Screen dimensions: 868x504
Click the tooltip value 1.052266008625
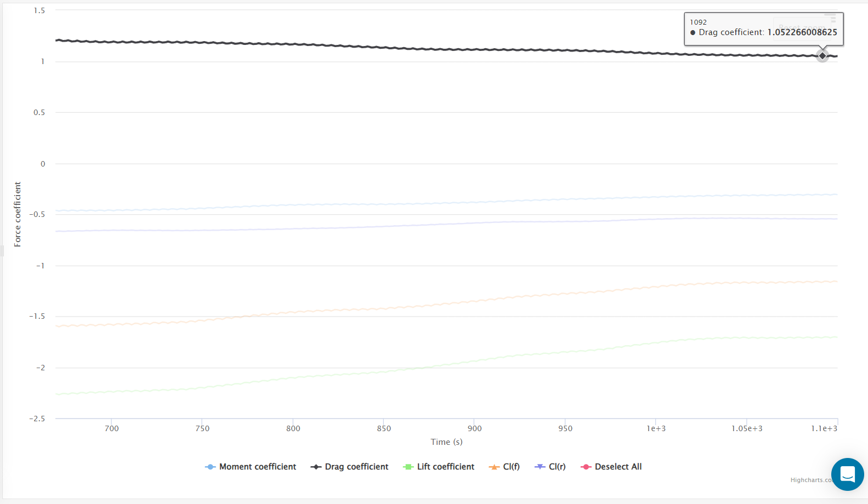(x=802, y=32)
